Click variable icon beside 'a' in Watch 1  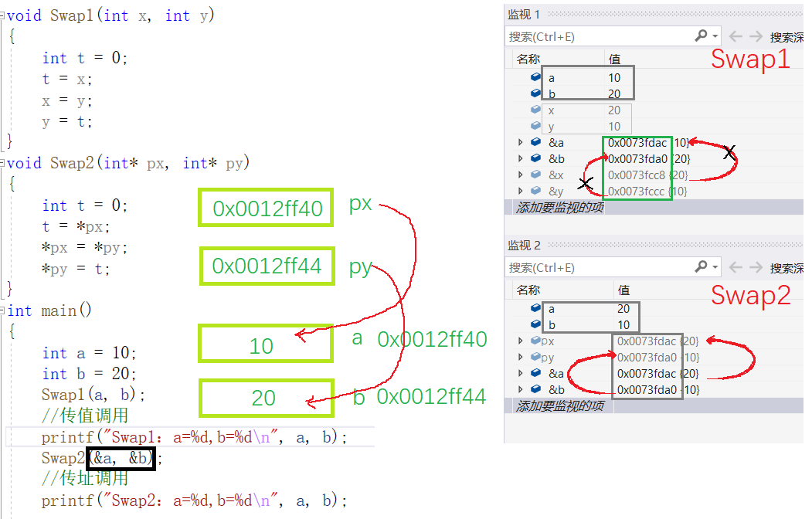[535, 77]
